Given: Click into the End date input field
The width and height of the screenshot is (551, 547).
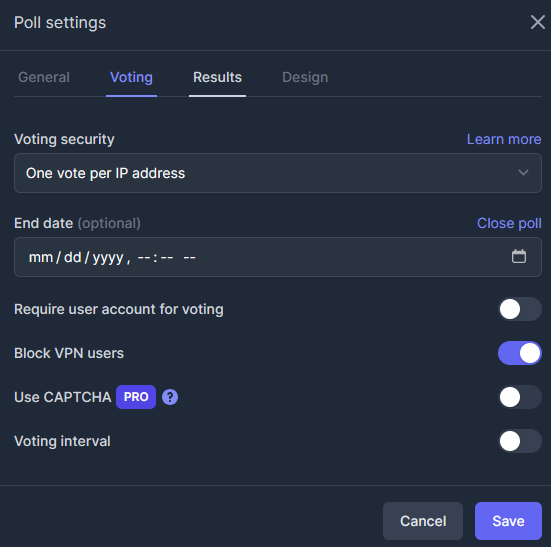Looking at the screenshot, I should (x=278, y=257).
